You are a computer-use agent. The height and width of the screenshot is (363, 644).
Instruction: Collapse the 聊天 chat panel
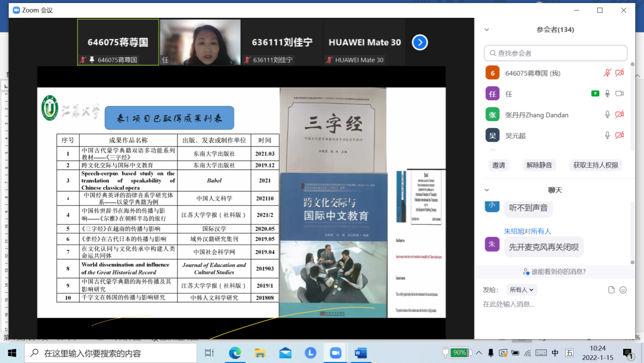pyautogui.click(x=487, y=190)
